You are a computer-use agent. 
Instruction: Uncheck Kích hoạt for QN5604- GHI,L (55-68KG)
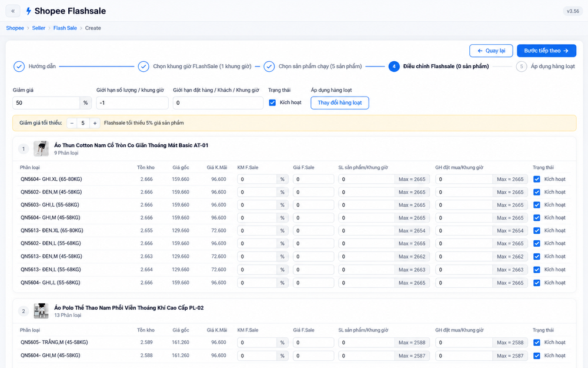[537, 283]
